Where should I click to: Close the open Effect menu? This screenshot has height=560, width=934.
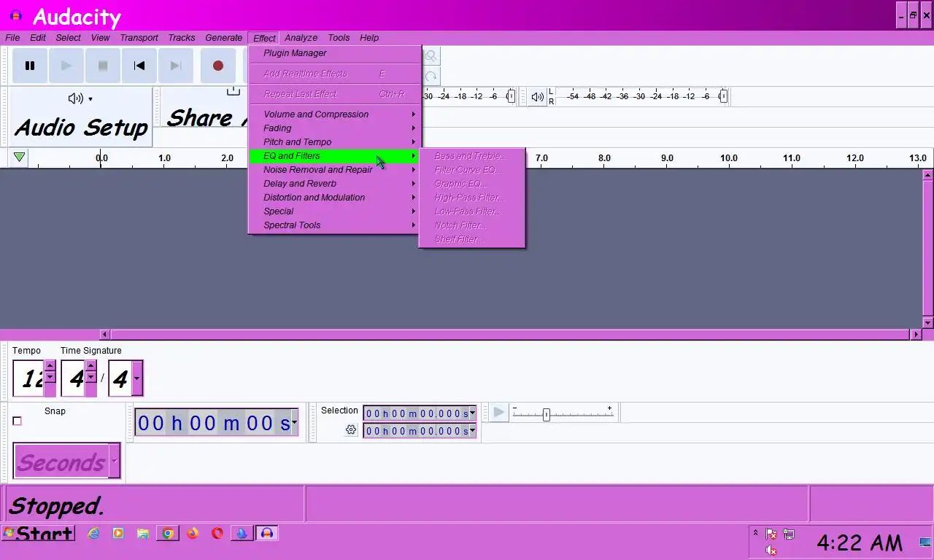point(264,38)
